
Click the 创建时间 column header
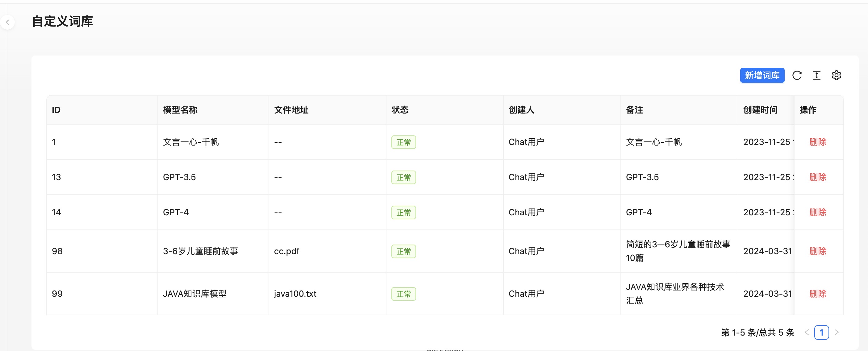(x=760, y=110)
